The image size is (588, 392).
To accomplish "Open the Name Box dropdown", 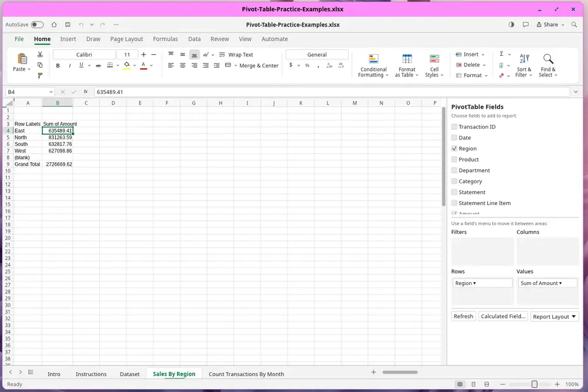I will pyautogui.click(x=51, y=92).
